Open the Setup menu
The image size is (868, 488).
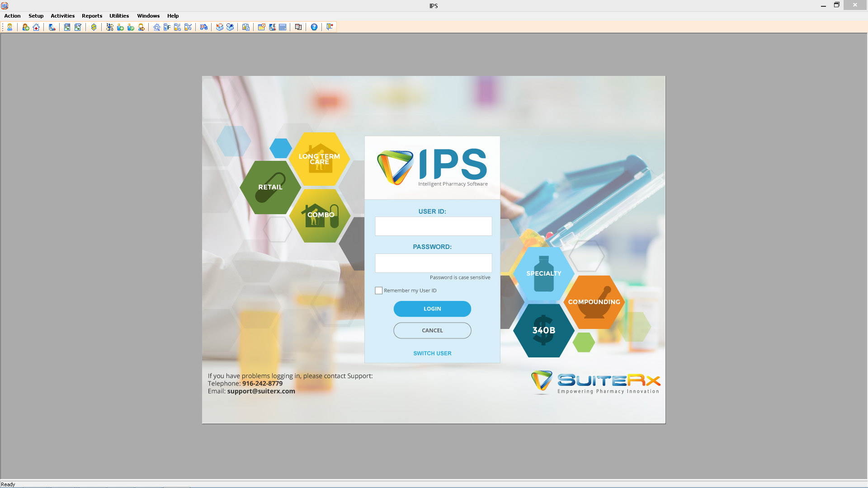pos(36,16)
